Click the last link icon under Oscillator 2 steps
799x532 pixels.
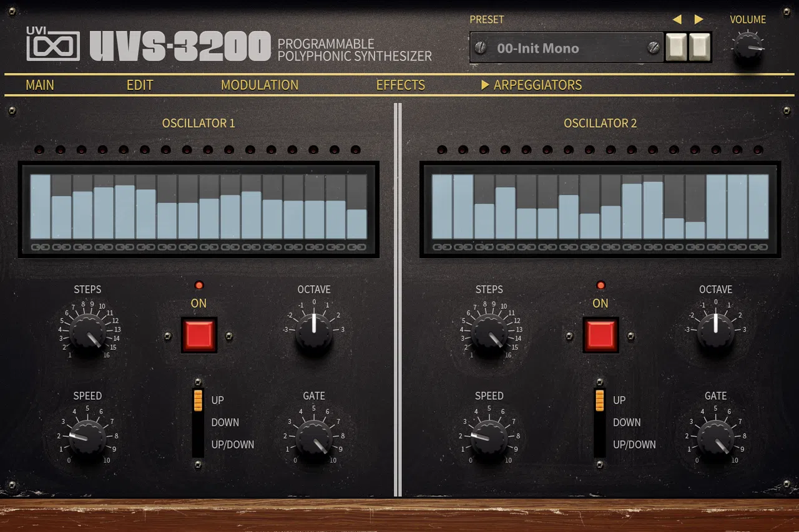click(x=758, y=247)
